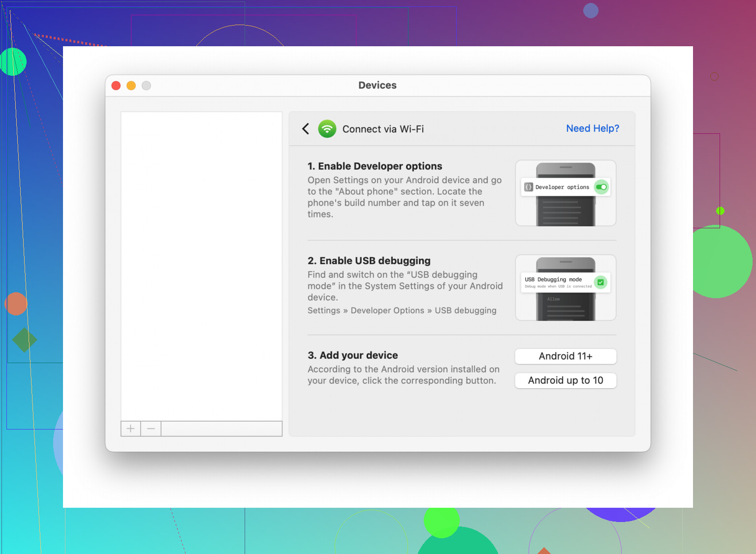This screenshot has height=554, width=756.
Task: Click the Connect via Wi-Fi title
Action: coord(383,129)
